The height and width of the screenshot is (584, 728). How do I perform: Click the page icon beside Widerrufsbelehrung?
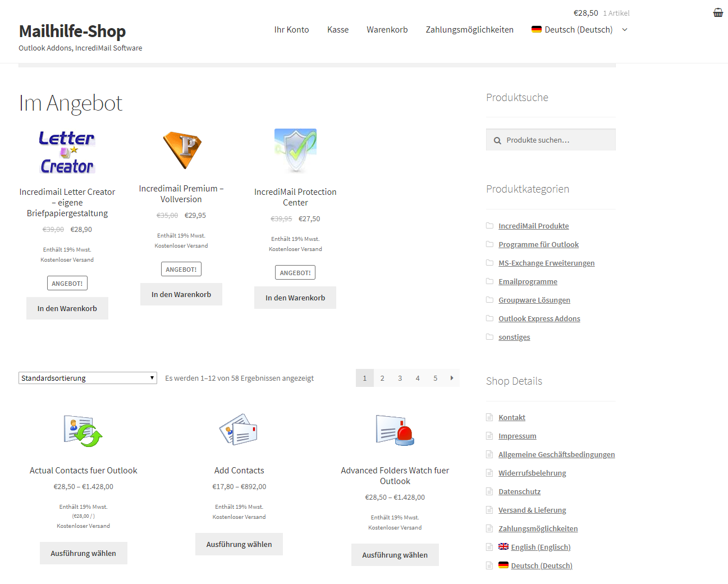[x=489, y=473]
